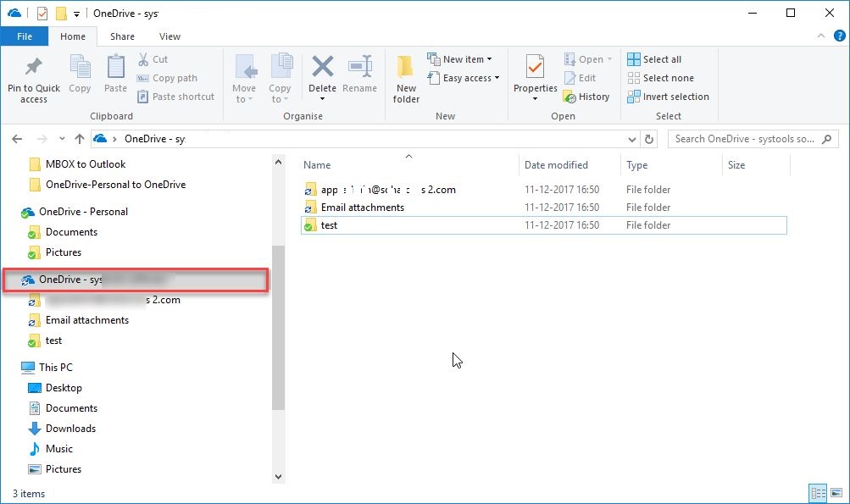The width and height of the screenshot is (850, 504).
Task: Select the test folder in file list
Action: coord(544,225)
